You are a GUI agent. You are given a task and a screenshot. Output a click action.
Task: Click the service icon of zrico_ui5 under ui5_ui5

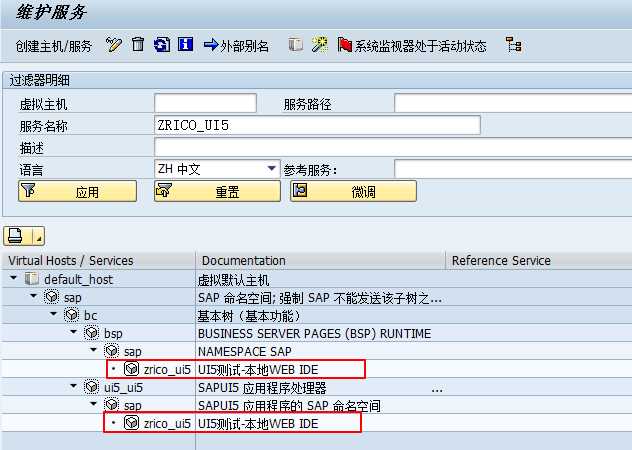(x=131, y=423)
